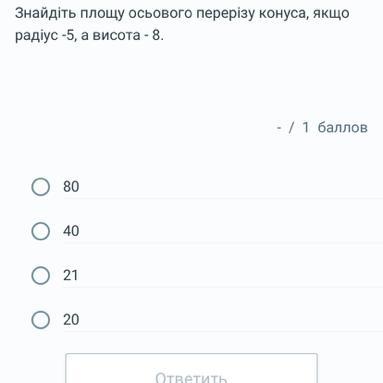Click the line радіус -5, а висота - 8

(89, 35)
